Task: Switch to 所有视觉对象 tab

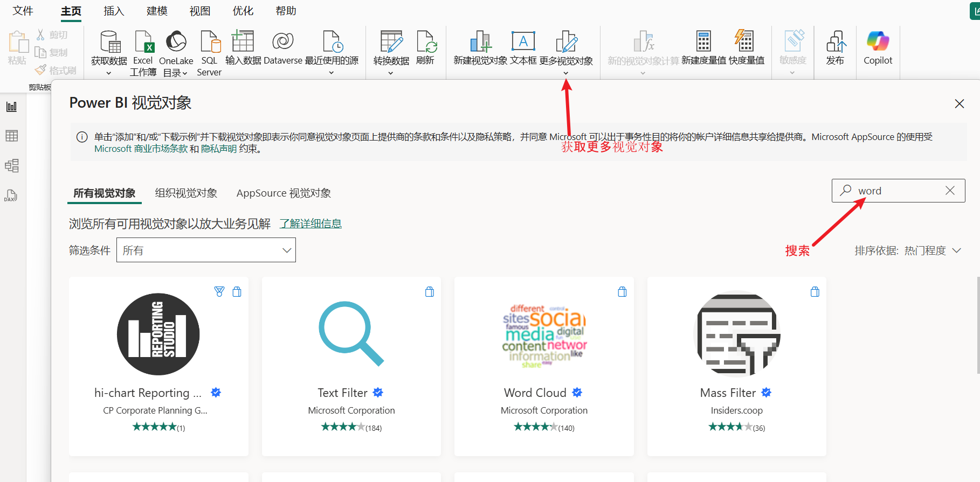Action: tap(105, 193)
